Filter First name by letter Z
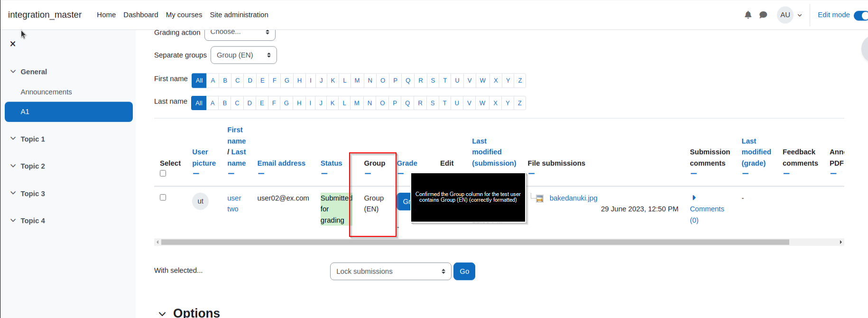868x318 pixels. tap(520, 81)
